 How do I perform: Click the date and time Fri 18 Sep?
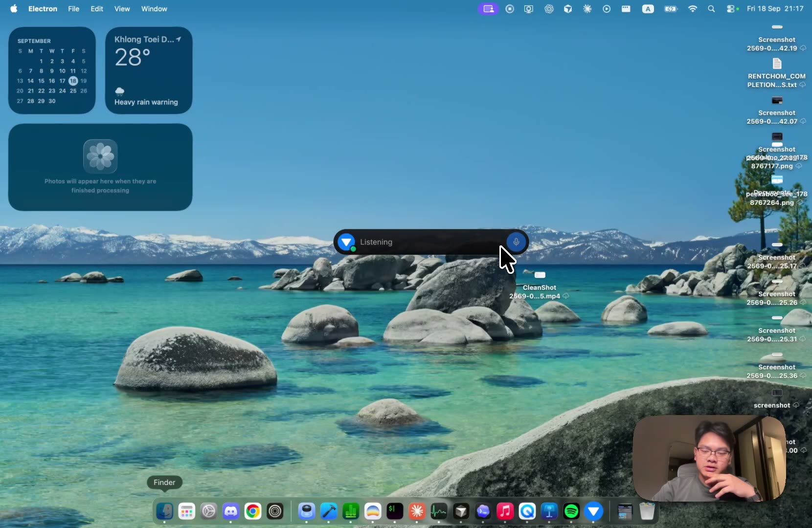(x=775, y=9)
